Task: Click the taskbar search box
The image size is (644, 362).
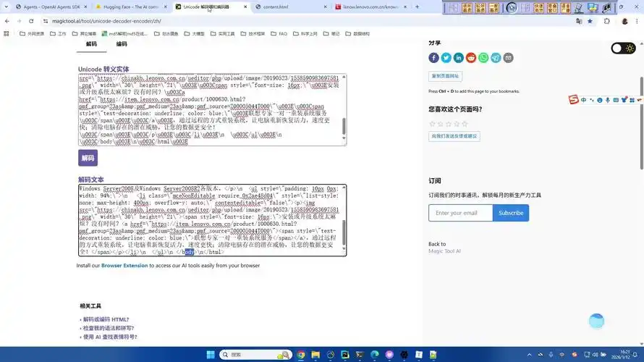Action: [255, 355]
